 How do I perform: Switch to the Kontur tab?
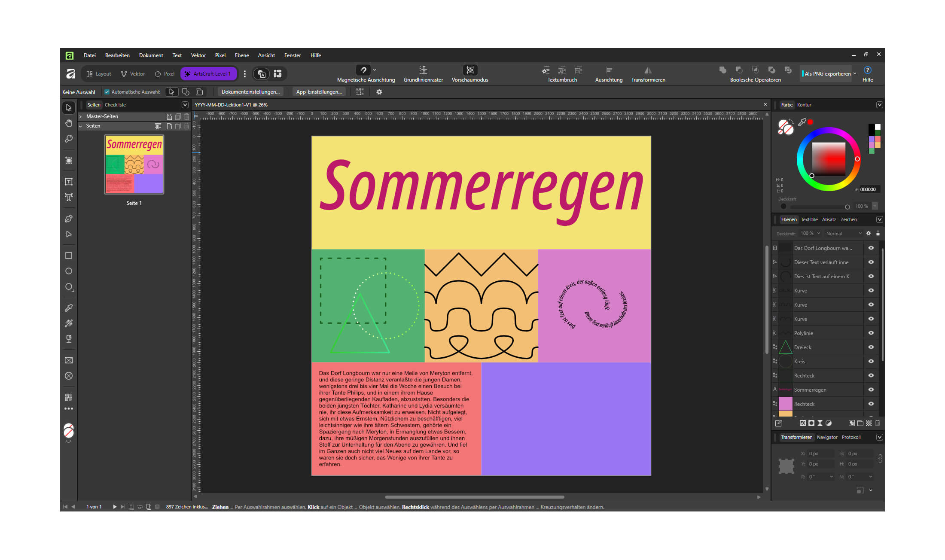(804, 105)
